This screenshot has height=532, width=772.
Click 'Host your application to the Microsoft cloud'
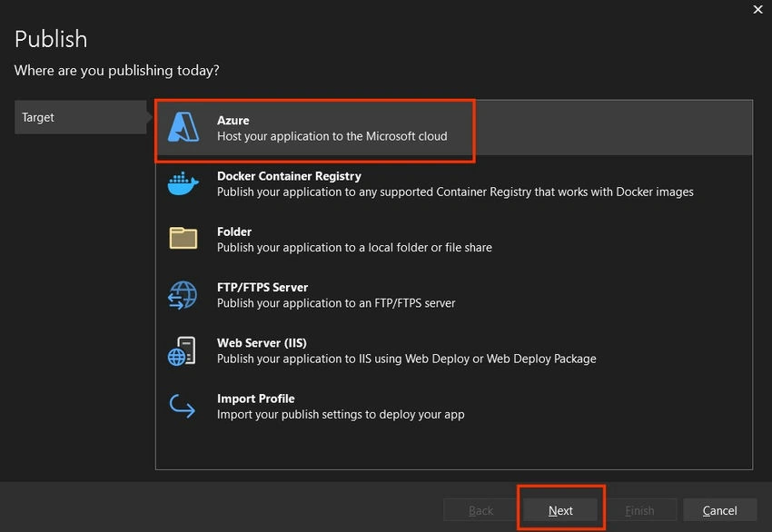tap(332, 136)
